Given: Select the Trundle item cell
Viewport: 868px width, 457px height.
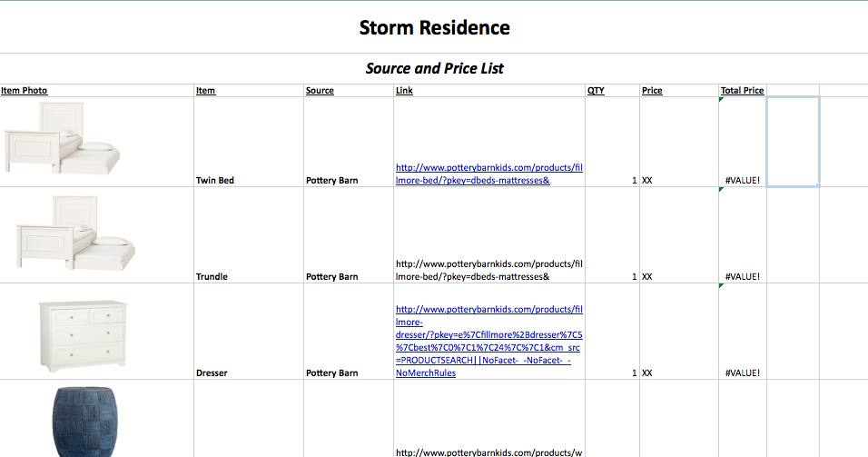Looking at the screenshot, I should point(249,235).
